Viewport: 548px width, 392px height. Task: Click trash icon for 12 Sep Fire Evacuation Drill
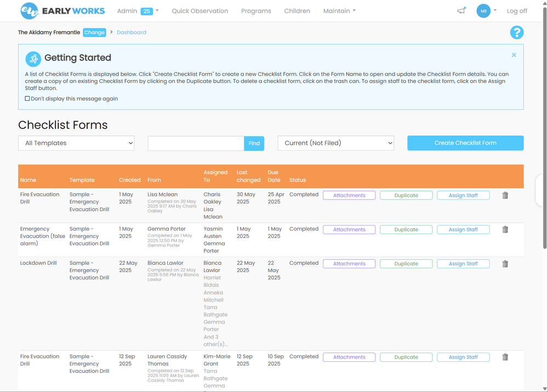505,357
